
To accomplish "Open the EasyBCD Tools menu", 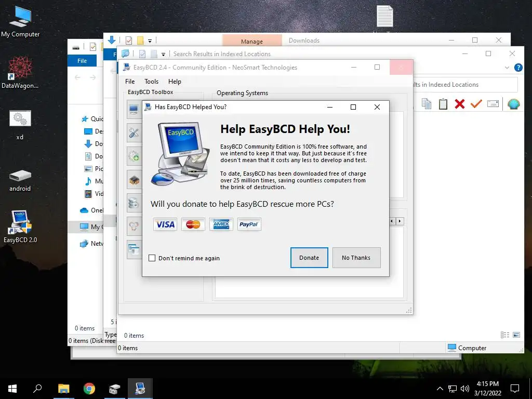I will [x=151, y=82].
